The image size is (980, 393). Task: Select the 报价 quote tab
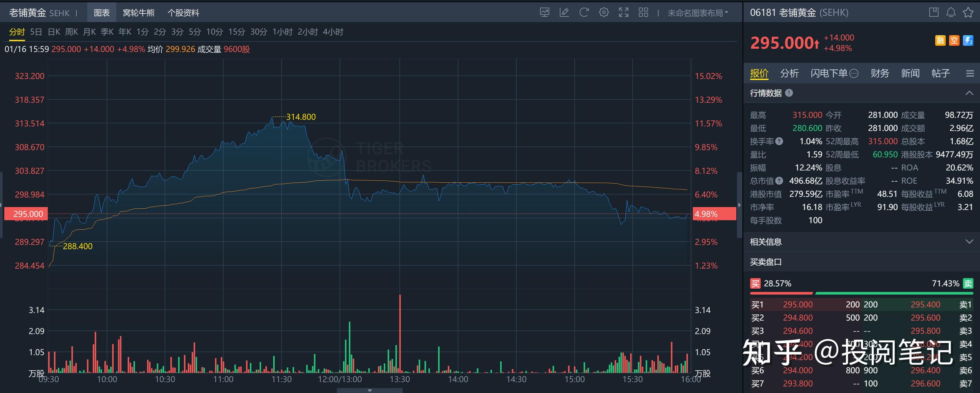point(759,73)
